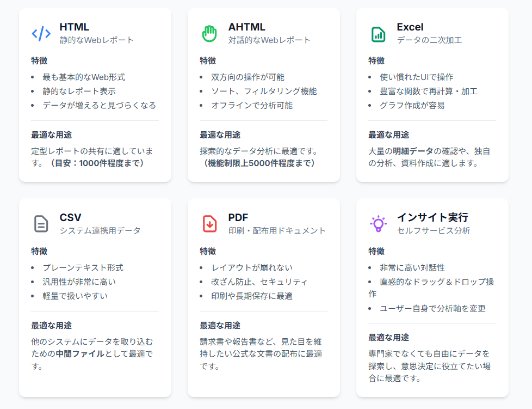Click the blue HTML code brackets icon
Image resolution: width=532 pixels, height=409 pixels.
(41, 34)
